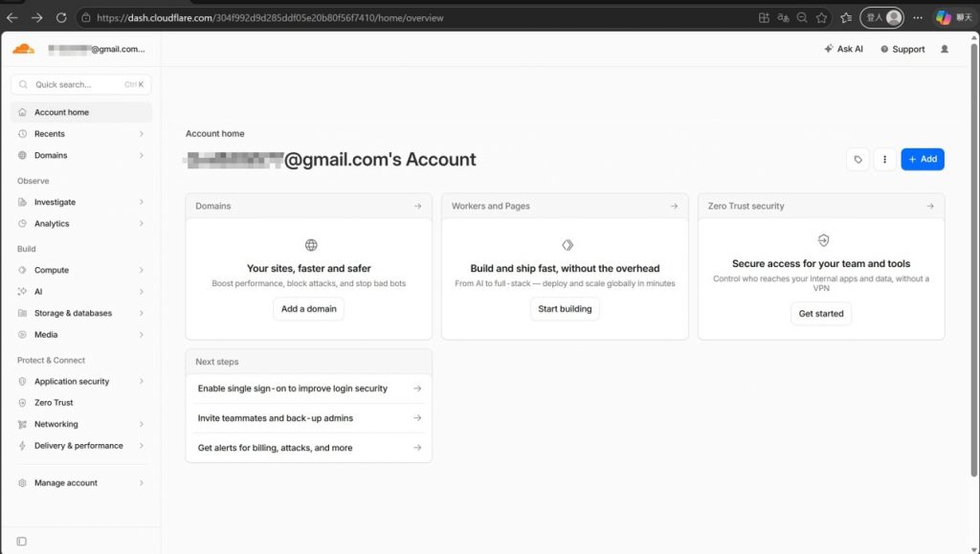This screenshot has height=554, width=980.
Task: Expand the AI chevron
Action: [142, 292]
